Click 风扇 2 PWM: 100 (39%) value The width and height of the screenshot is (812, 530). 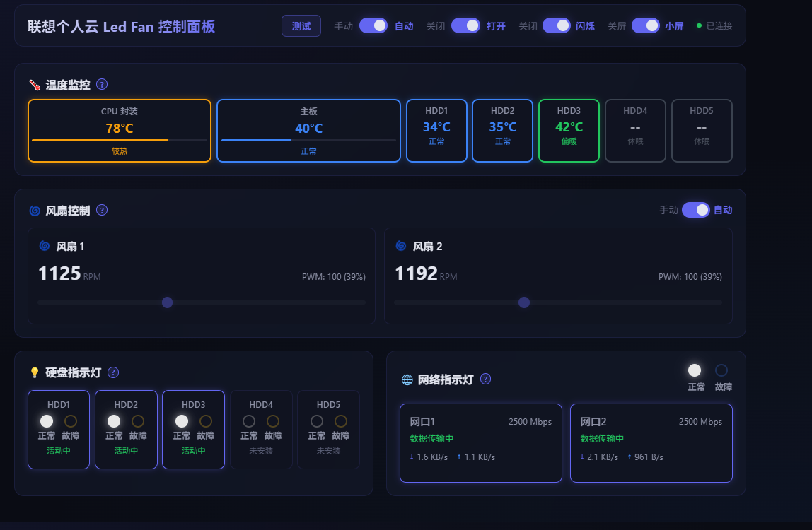(x=690, y=277)
